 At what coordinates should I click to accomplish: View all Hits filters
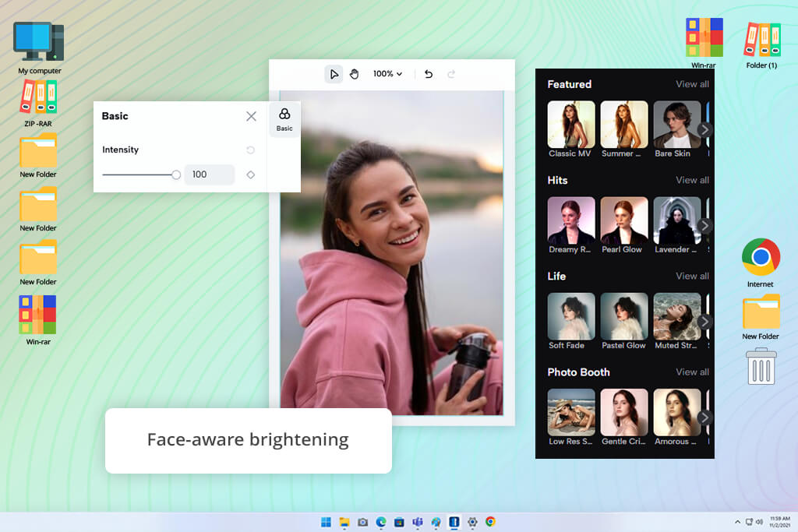pos(692,180)
